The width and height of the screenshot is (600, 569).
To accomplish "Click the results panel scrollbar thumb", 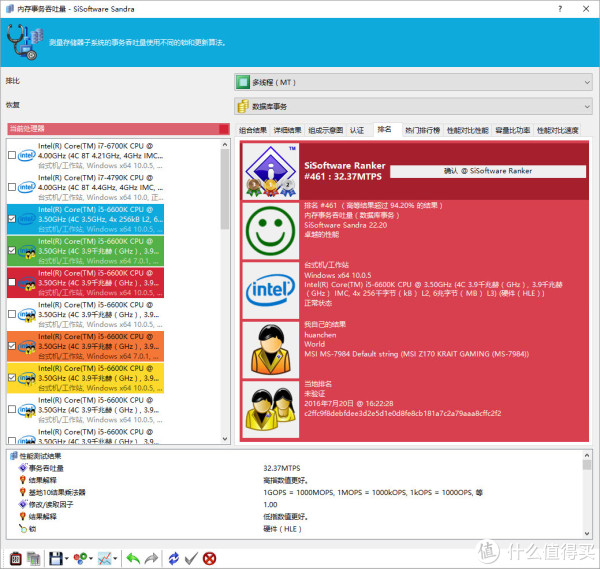I will (587, 465).
